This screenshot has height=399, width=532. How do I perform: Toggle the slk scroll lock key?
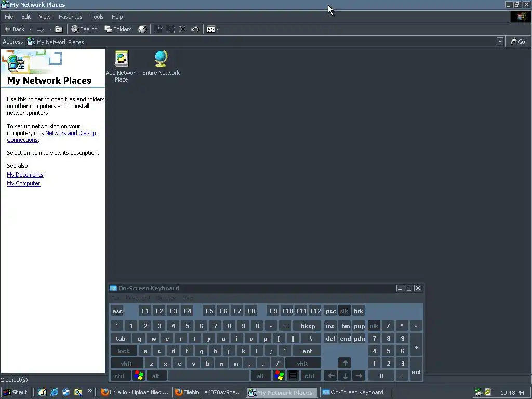pyautogui.click(x=344, y=311)
